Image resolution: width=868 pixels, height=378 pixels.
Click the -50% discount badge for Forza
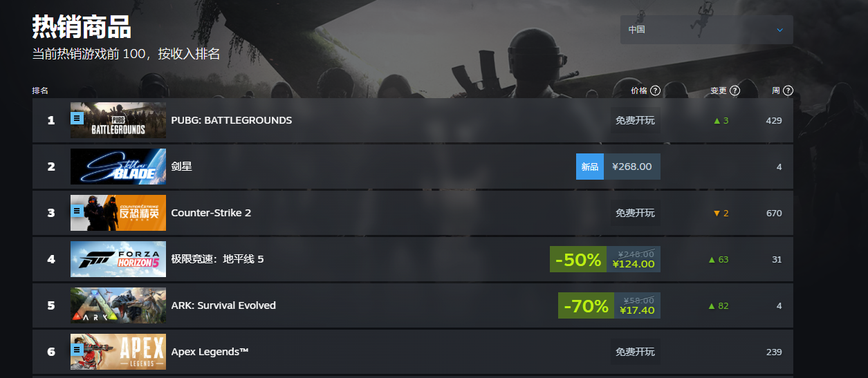tap(578, 260)
